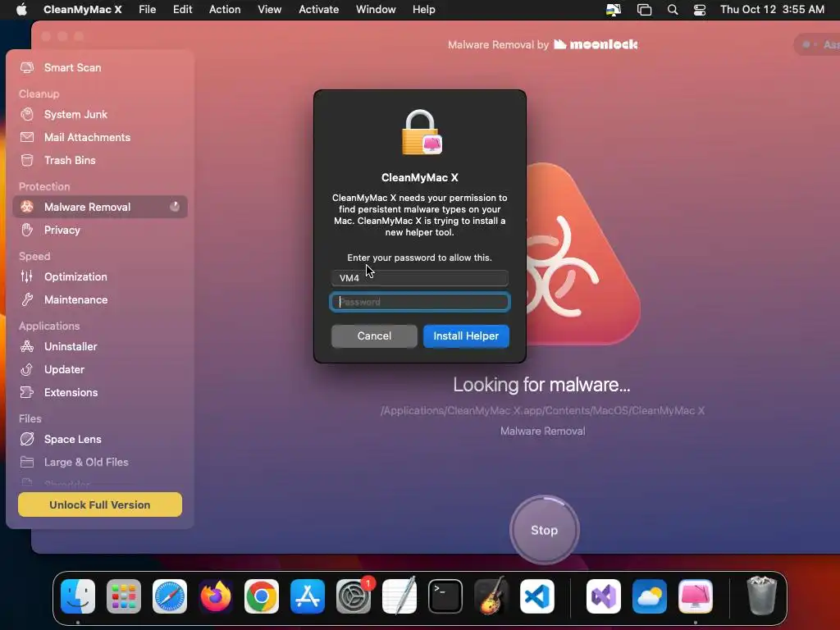
Task: Open the Action menu
Action: point(225,10)
